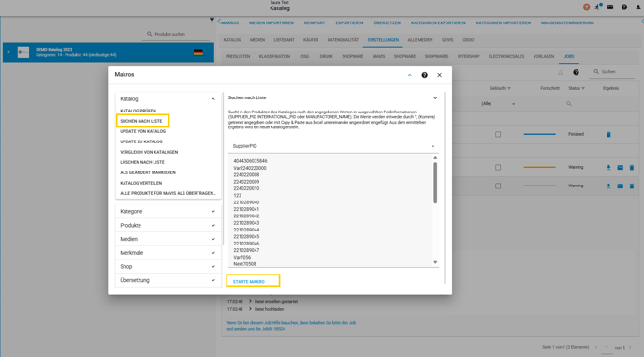
Task: Click the left chevron before MAKROS in toolbar
Action: click(x=219, y=22)
